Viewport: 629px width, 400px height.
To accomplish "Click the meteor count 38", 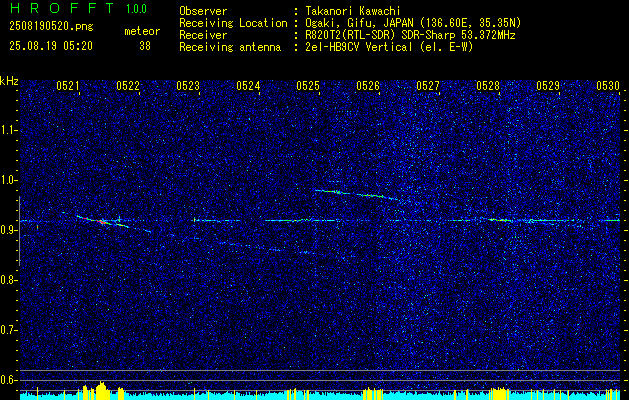I will [145, 46].
